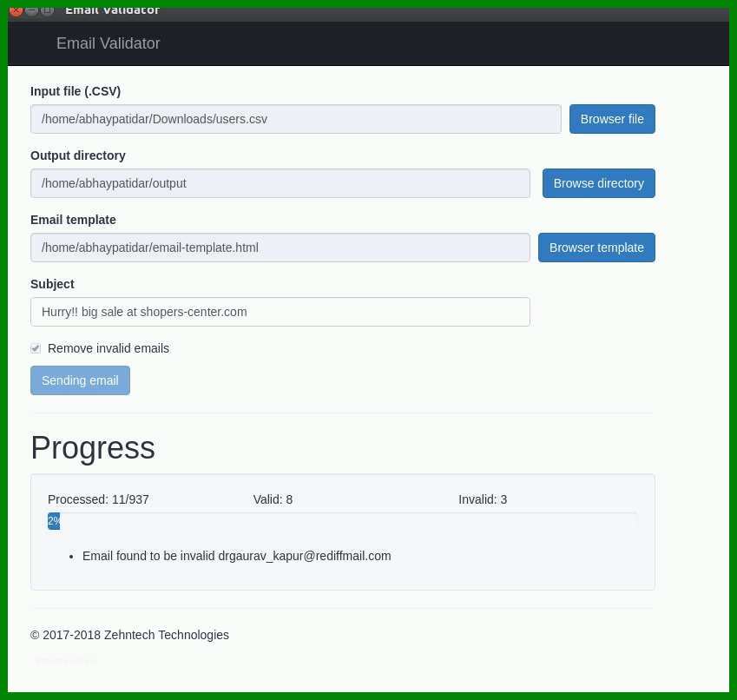Viewport: 737px width, 700px height.
Task: Select the Subject text field
Action: (280, 312)
